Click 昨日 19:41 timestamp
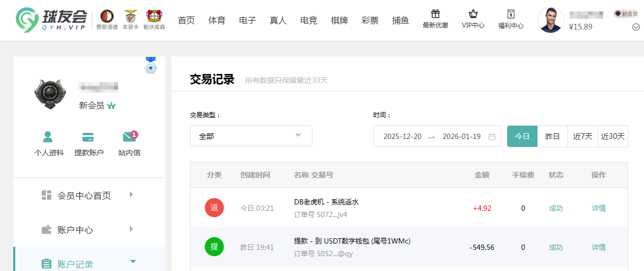The height and width of the screenshot is (271, 644). click(257, 247)
